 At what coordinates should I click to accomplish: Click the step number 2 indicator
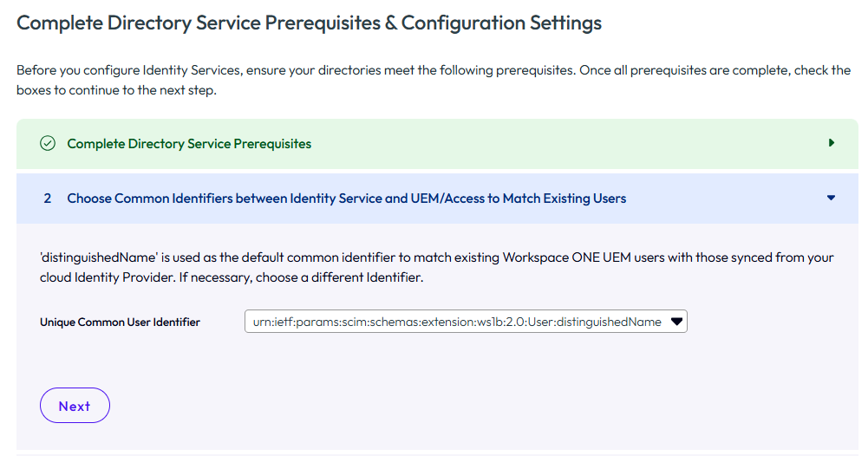click(48, 199)
